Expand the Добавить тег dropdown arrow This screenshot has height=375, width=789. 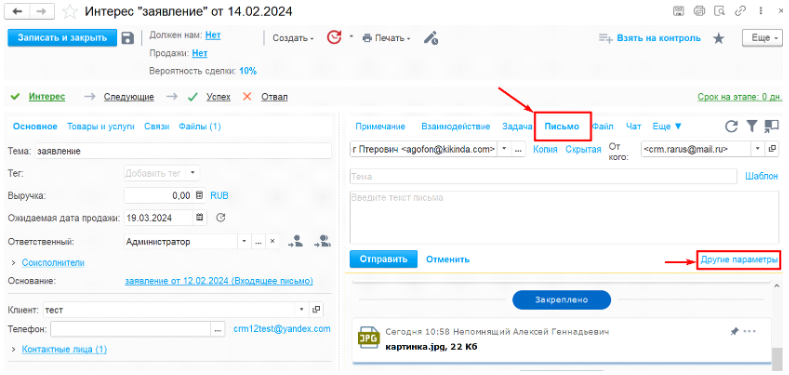coord(192,173)
